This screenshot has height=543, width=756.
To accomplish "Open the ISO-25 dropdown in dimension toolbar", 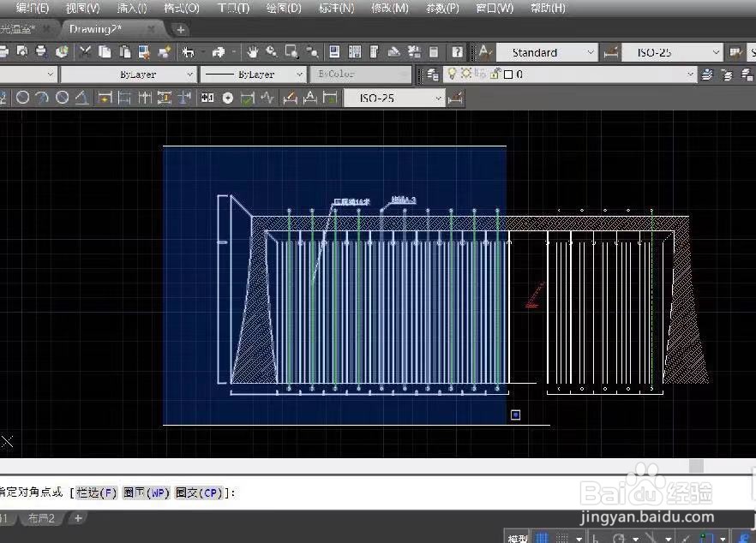I will pos(394,98).
